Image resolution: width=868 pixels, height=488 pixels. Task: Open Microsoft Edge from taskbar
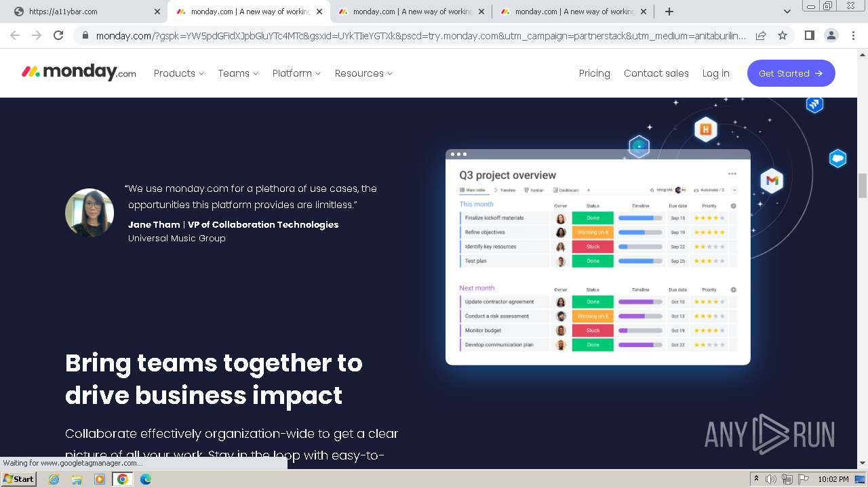pyautogui.click(x=146, y=479)
